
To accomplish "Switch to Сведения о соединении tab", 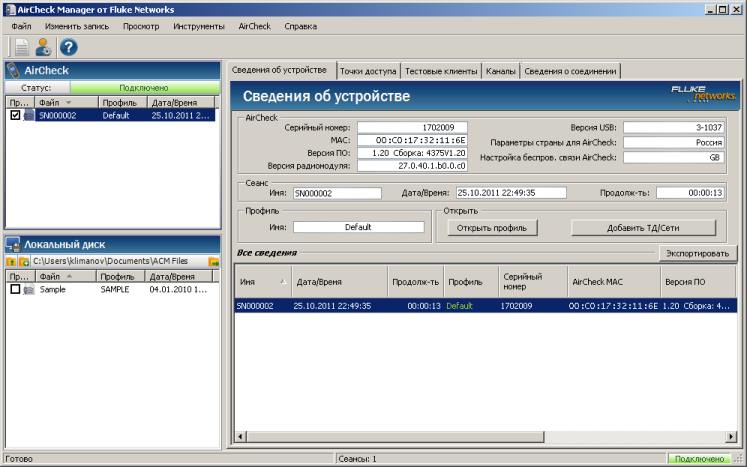I will (x=570, y=71).
